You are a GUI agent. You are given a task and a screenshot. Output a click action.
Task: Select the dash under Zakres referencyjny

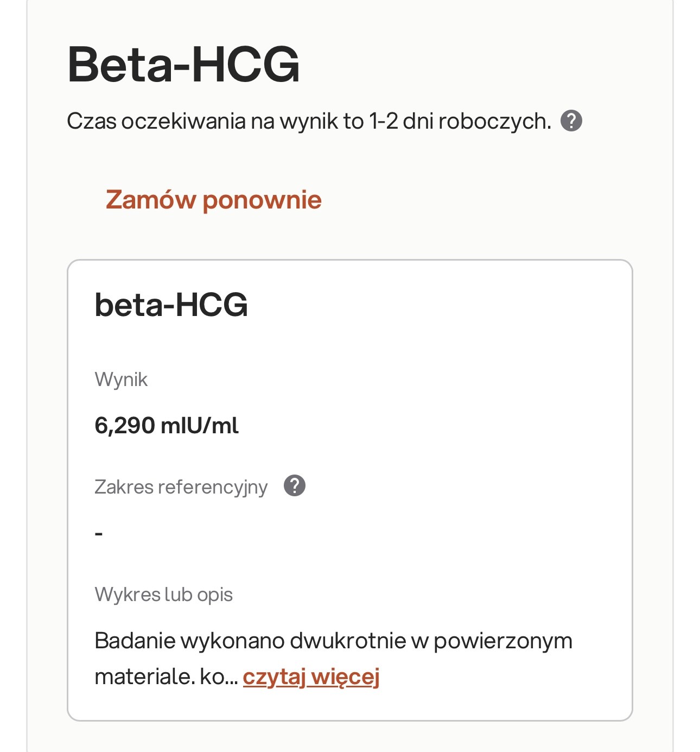[x=99, y=534]
